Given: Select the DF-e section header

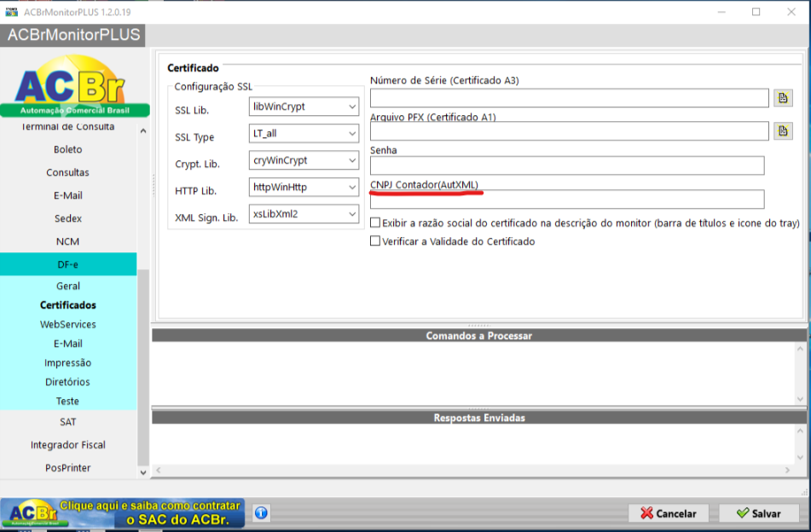Looking at the screenshot, I should pos(67,264).
